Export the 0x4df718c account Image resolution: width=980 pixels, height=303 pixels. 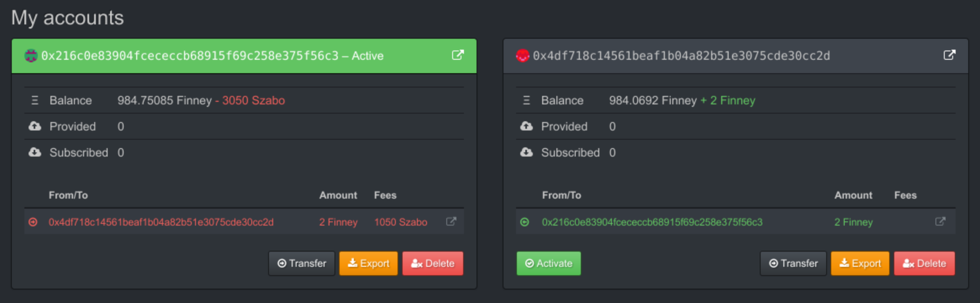click(860, 263)
